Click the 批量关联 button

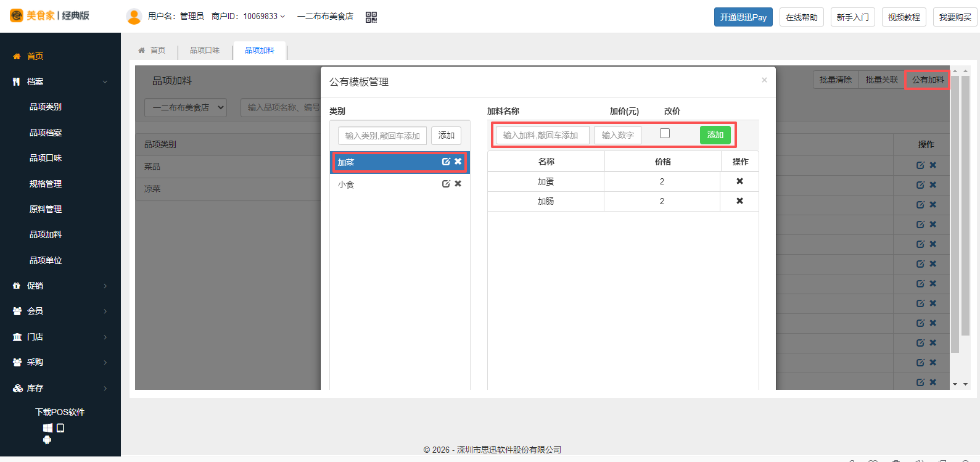882,80
